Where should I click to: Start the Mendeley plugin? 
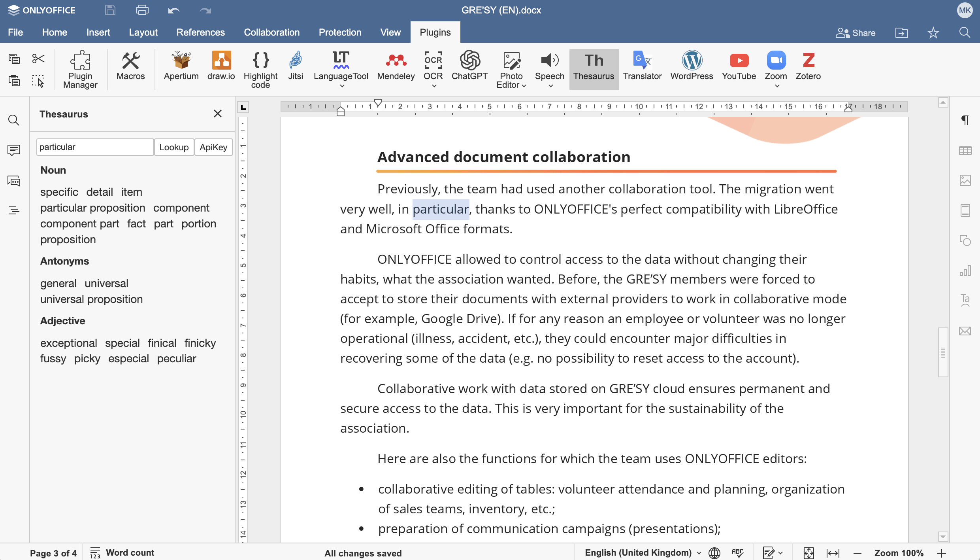coord(395,67)
